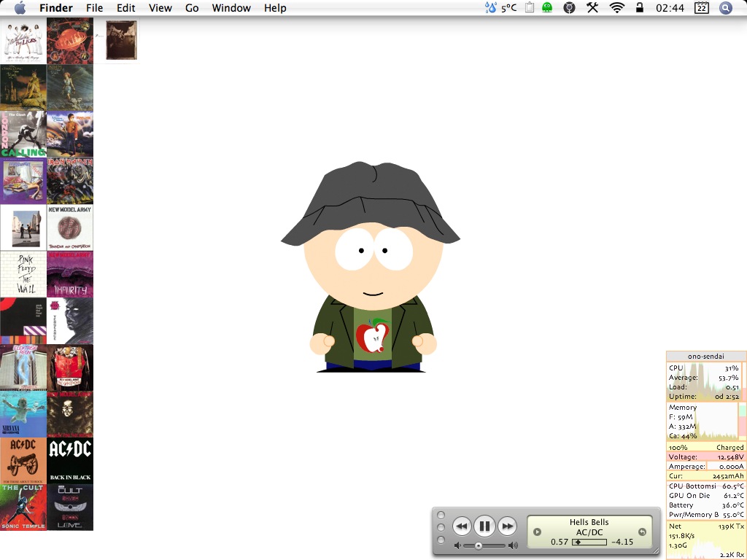Click the weather raindrops menu bar icon
747x560 pixels.
491,7
